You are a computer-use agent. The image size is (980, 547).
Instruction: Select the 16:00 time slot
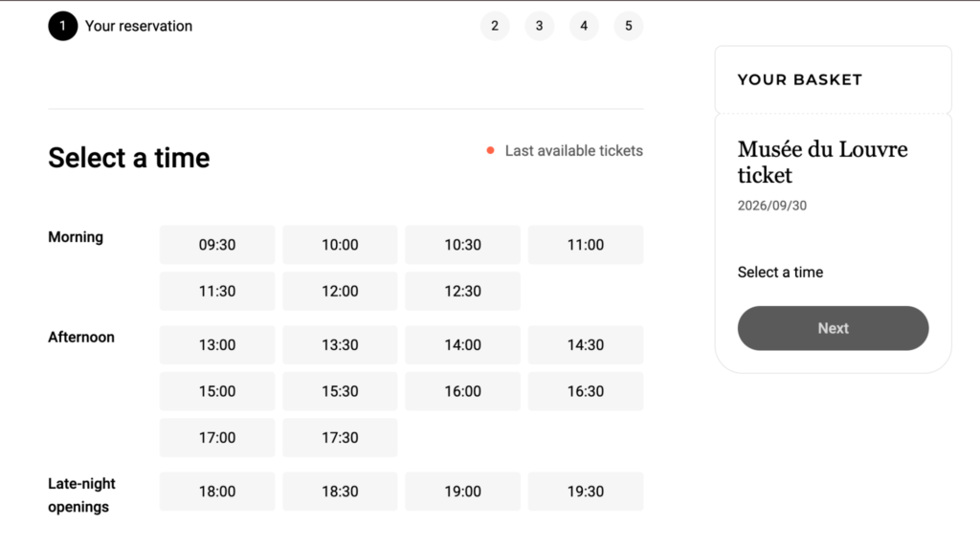pos(462,391)
